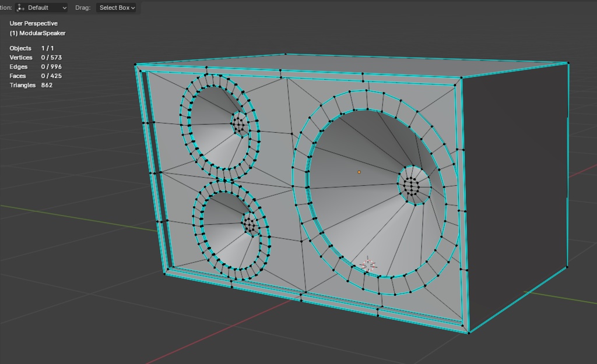Click the orientation axes icon beside Default
597x364 pixels.
[21, 8]
